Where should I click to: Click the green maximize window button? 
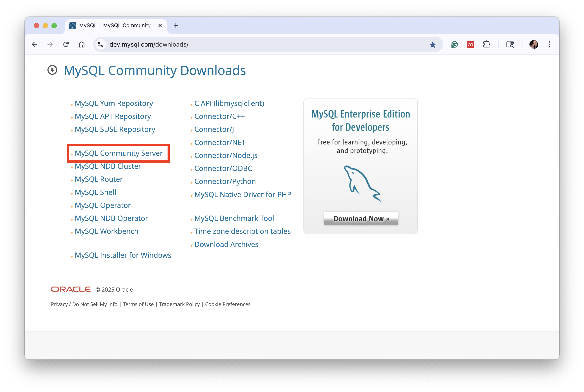coord(54,25)
